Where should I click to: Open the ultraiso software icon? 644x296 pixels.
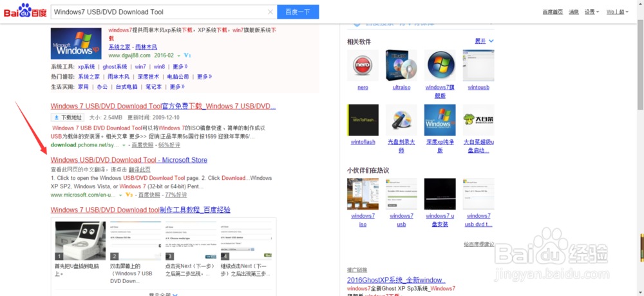tap(401, 65)
